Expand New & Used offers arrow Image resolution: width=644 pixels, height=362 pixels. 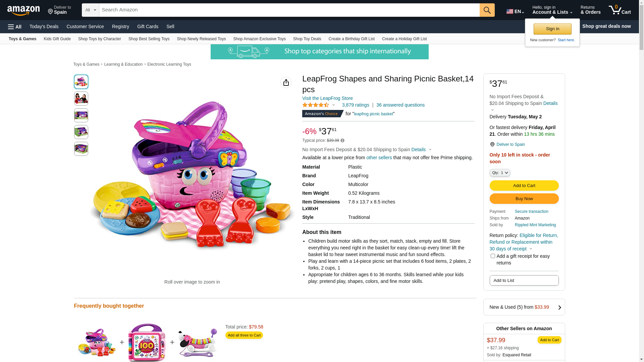pos(559,307)
